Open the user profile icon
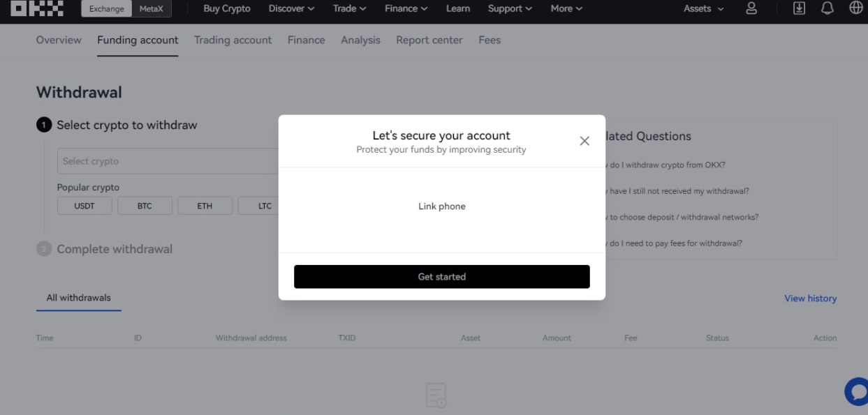 [x=751, y=8]
